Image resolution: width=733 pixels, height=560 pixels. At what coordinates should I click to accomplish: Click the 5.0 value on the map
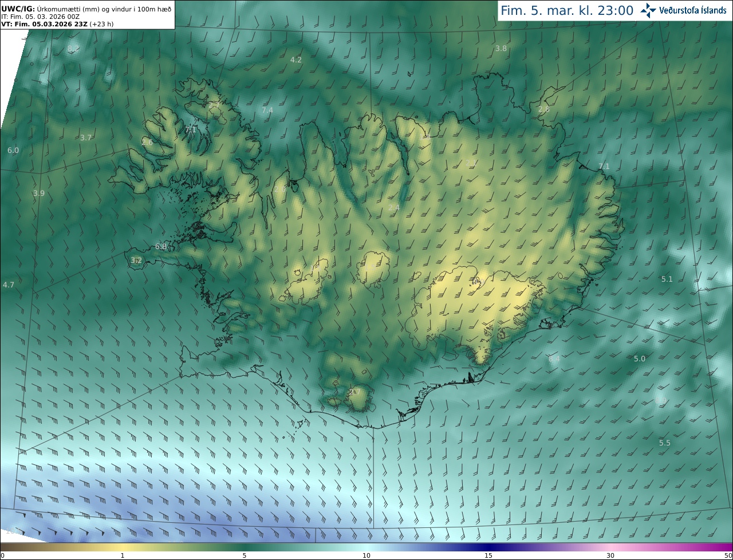point(640,359)
